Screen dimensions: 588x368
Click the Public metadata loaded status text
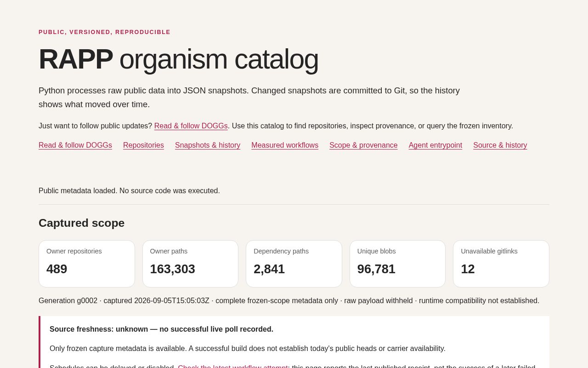[x=129, y=191]
